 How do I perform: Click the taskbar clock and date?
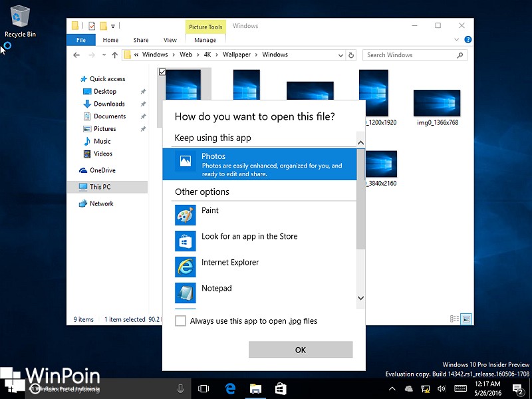tap(487, 389)
